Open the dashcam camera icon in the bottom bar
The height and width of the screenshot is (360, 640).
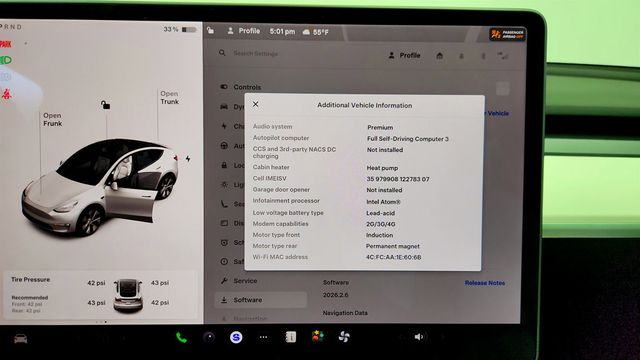coord(209,337)
